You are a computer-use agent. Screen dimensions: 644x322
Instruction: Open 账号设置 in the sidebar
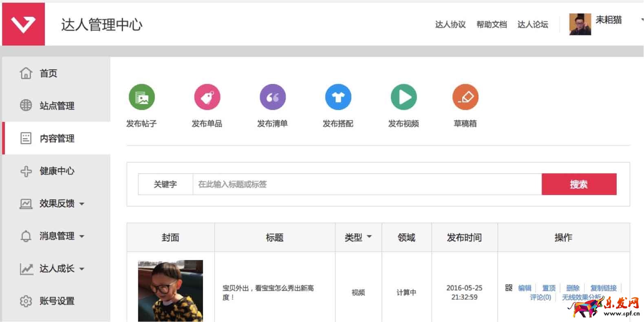57,301
